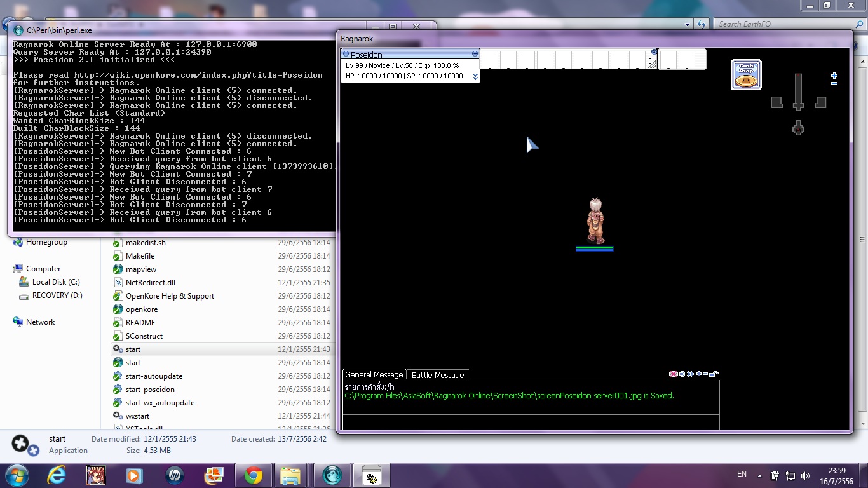Click the Ragnarok window title bar text
The height and width of the screenshot is (488, 868).
[357, 38]
